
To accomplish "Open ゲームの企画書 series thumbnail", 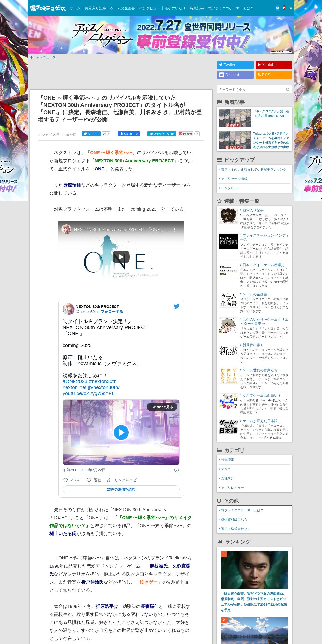I will 228,300.
